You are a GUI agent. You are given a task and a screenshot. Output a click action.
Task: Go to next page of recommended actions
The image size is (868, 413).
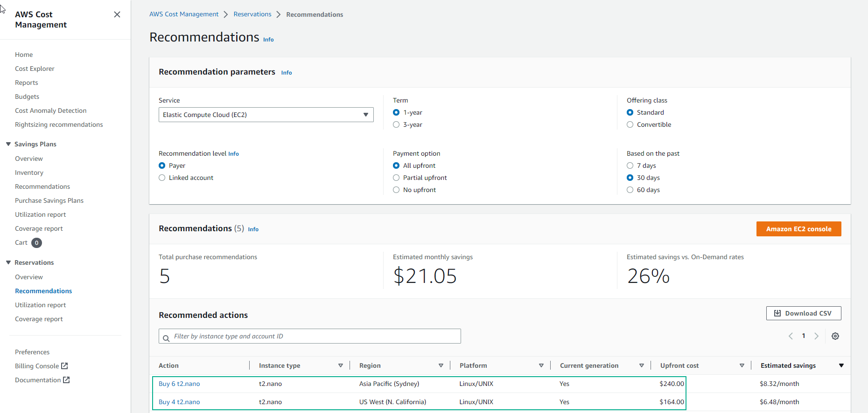pyautogui.click(x=816, y=336)
